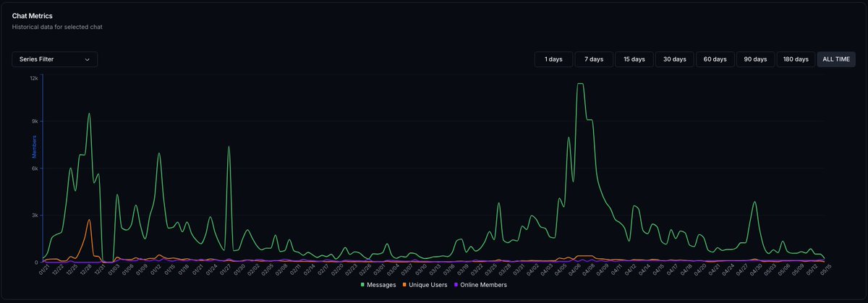Choose the 15 days time range
This screenshot has height=303, width=868.
[634, 59]
